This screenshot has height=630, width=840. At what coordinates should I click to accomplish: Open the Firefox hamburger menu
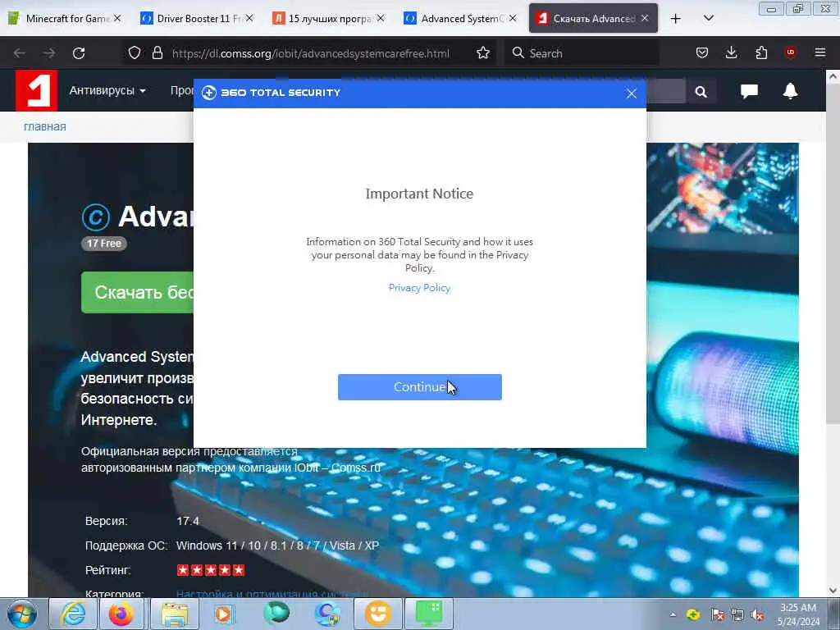[x=820, y=53]
